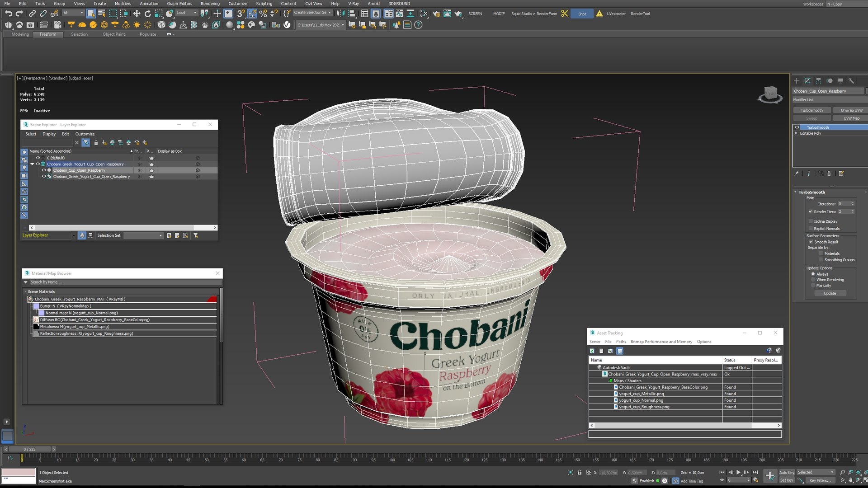The width and height of the screenshot is (868, 488).
Task: Click the Undo arrow in main toolbar
Action: (x=8, y=14)
